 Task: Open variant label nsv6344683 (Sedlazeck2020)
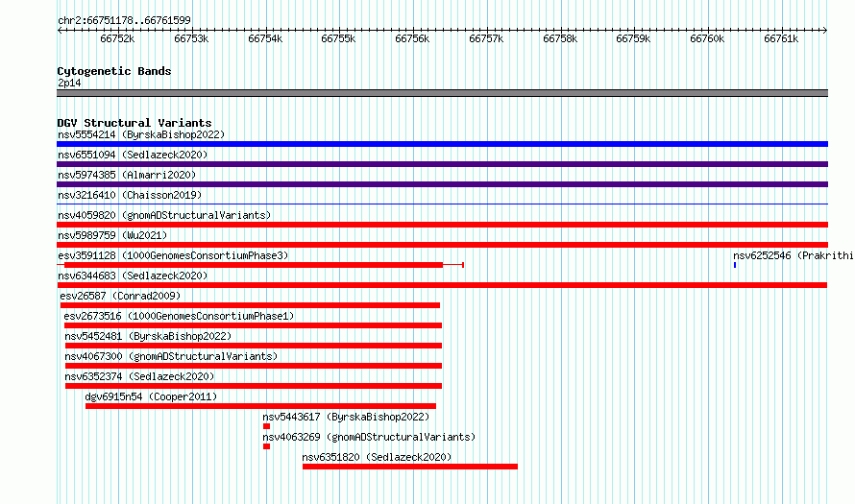(x=133, y=276)
